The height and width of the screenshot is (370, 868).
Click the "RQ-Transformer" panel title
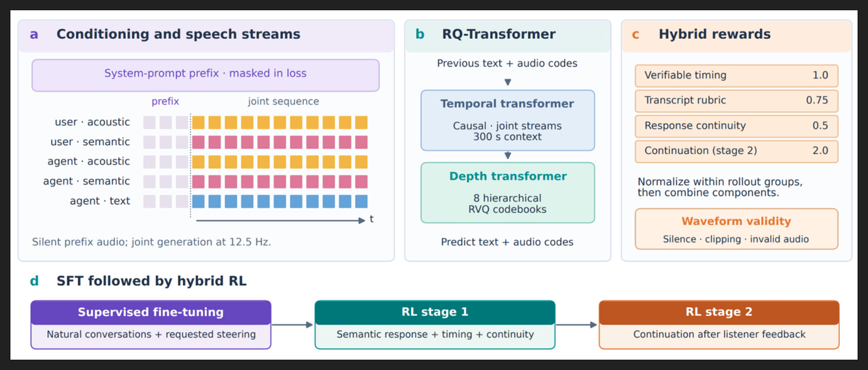[498, 34]
